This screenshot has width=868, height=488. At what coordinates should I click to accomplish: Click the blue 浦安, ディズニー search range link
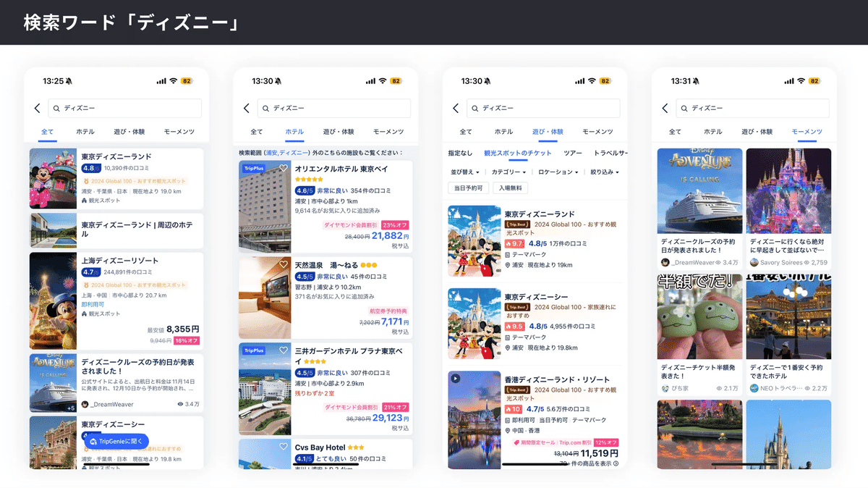pyautogui.click(x=287, y=153)
